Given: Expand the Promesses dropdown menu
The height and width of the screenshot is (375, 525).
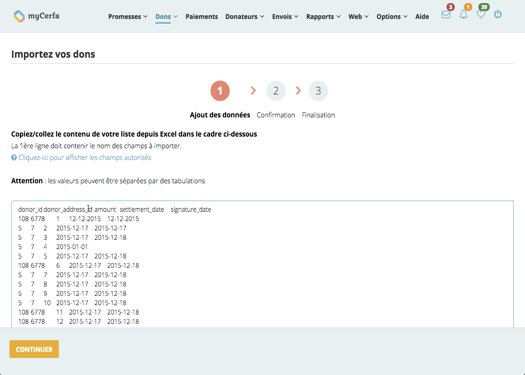Looking at the screenshot, I should click(128, 16).
